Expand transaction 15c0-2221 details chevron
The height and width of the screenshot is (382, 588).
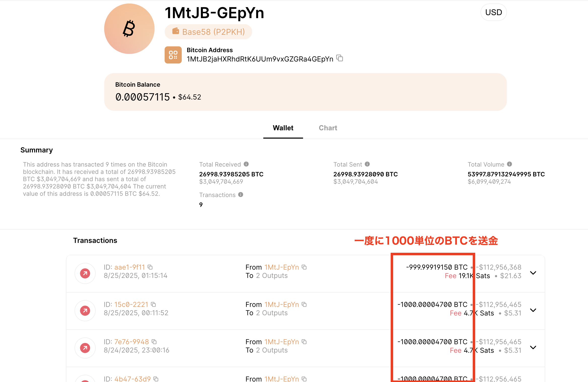533,310
